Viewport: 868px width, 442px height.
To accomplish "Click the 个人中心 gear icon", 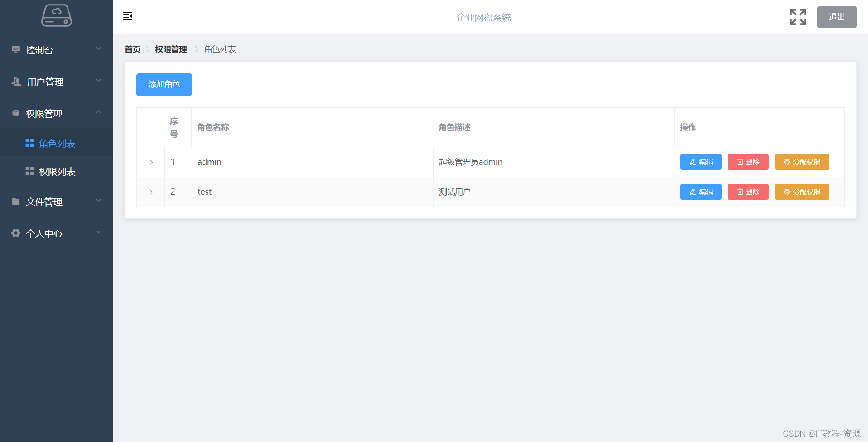I will (x=16, y=233).
